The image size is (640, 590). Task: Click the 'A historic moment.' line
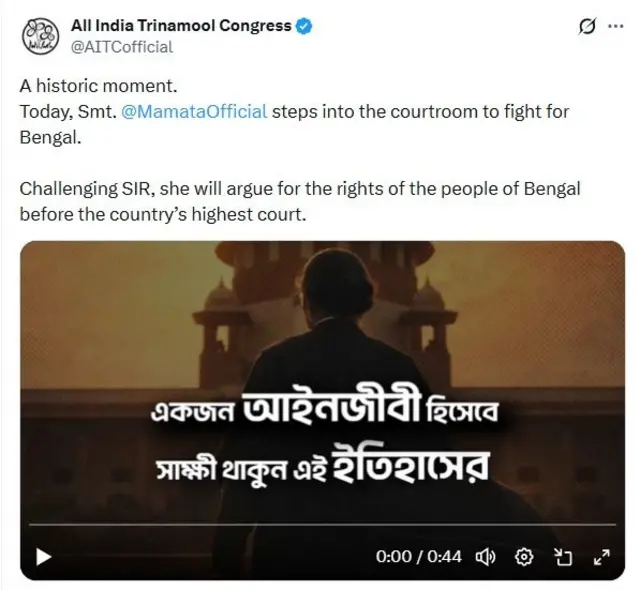click(98, 86)
